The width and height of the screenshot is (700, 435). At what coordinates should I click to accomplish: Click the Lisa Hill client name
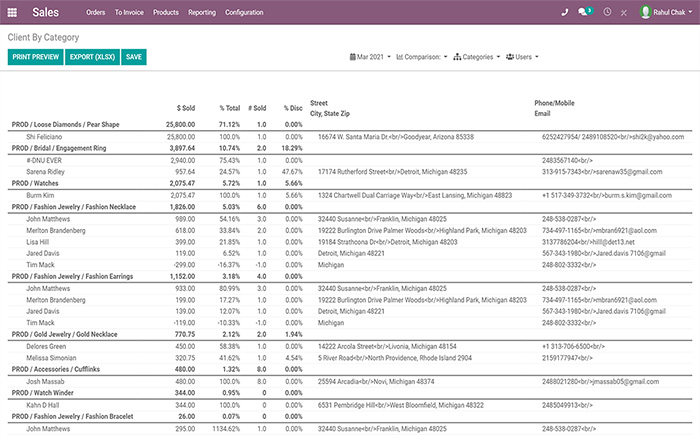click(x=38, y=242)
